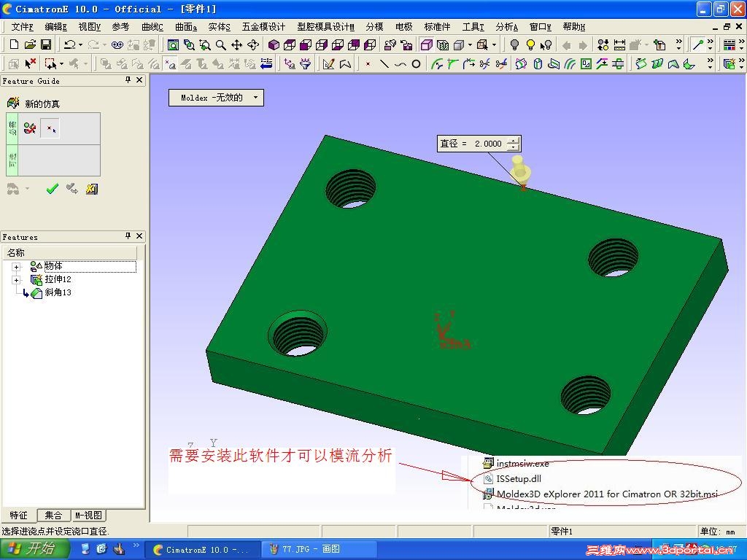Click the camera snapshot view icon
Viewport: 747px width, 560px height.
[x=406, y=45]
